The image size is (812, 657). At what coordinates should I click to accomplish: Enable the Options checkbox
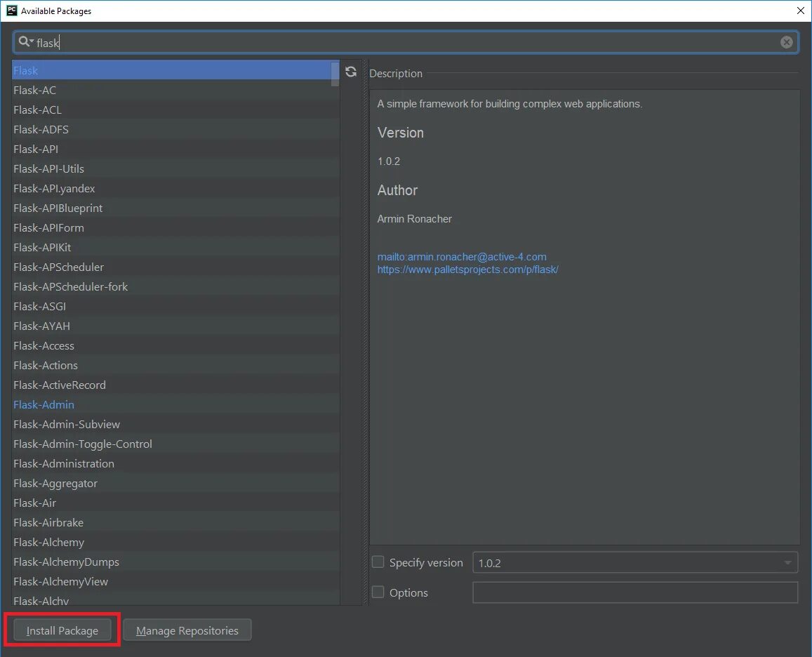click(x=378, y=592)
